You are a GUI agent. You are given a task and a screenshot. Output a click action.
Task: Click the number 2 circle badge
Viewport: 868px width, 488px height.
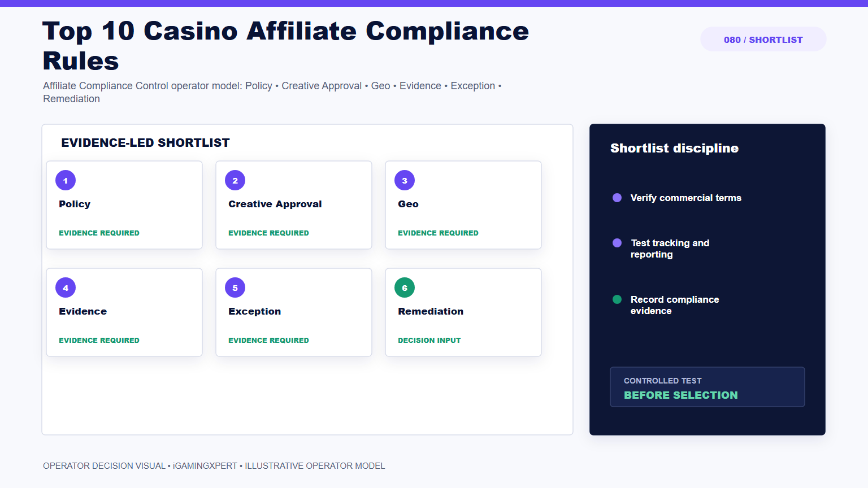pos(235,180)
